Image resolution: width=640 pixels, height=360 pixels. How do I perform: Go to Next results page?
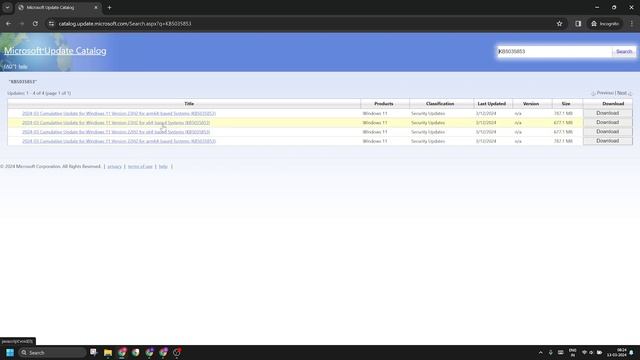pos(622,93)
